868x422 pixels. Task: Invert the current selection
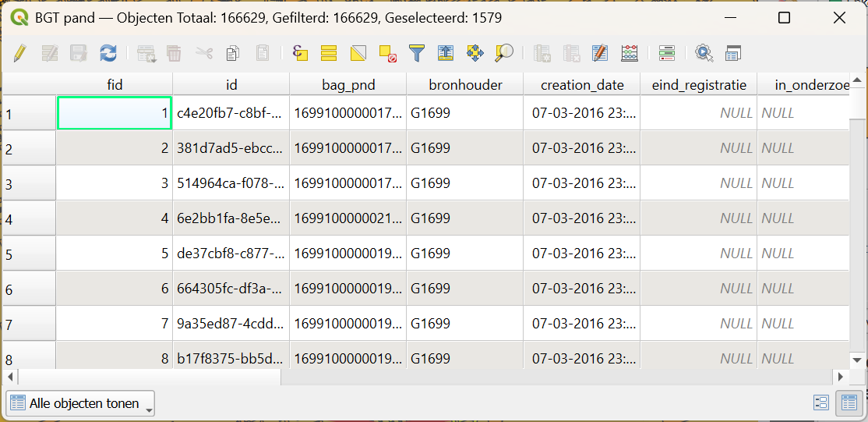(358, 53)
